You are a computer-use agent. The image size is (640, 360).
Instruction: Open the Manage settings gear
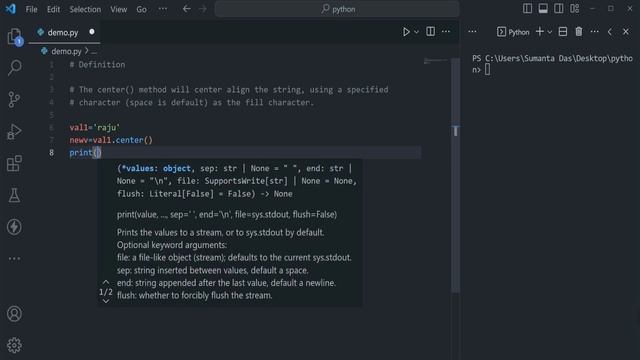pos(14,345)
